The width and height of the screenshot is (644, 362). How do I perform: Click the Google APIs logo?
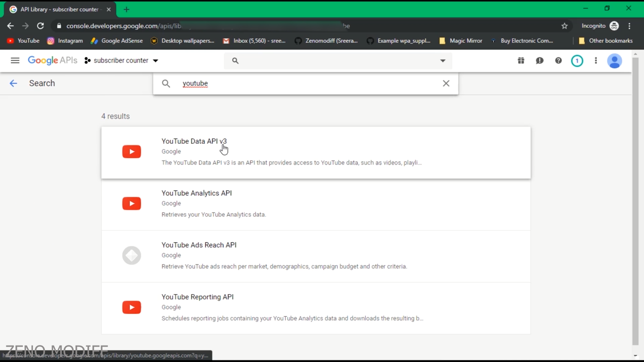click(52, 60)
